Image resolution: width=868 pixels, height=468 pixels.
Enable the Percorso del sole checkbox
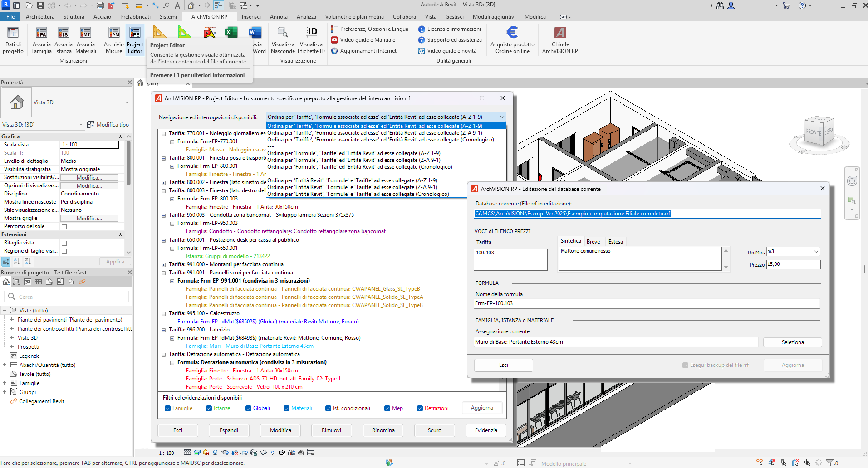tap(64, 227)
